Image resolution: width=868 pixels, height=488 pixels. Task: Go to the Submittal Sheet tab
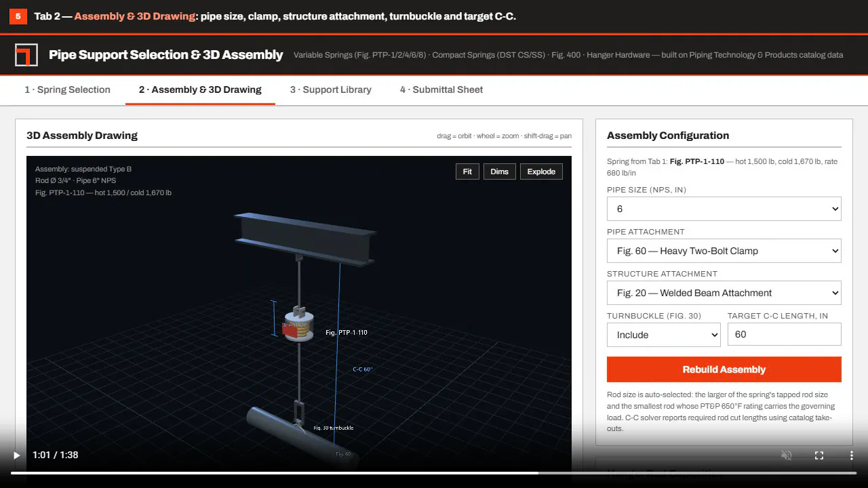point(441,89)
